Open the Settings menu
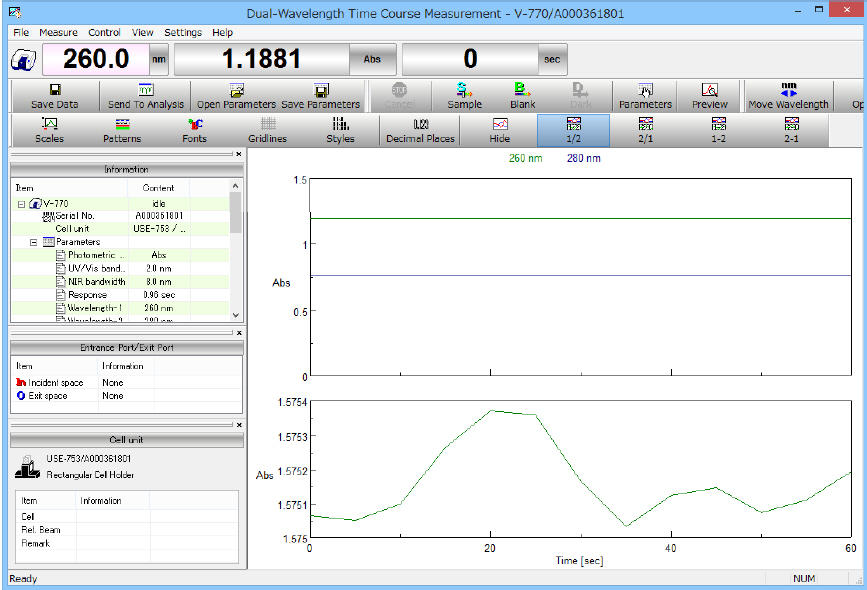This screenshot has height=590, width=867. click(182, 33)
